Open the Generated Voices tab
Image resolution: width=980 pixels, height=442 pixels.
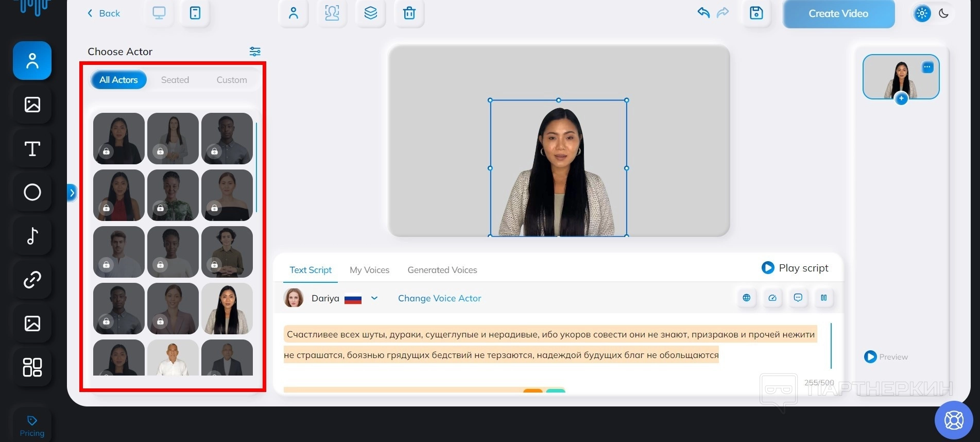pyautogui.click(x=442, y=270)
